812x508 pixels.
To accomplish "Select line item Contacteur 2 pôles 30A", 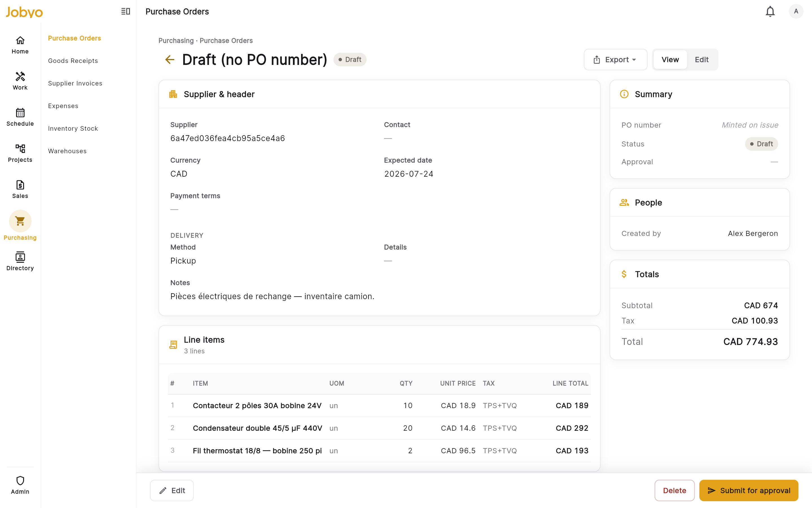I will click(x=257, y=406).
